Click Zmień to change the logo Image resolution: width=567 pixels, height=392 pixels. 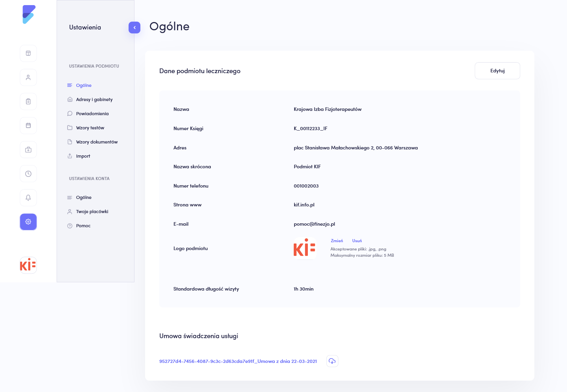(x=337, y=241)
